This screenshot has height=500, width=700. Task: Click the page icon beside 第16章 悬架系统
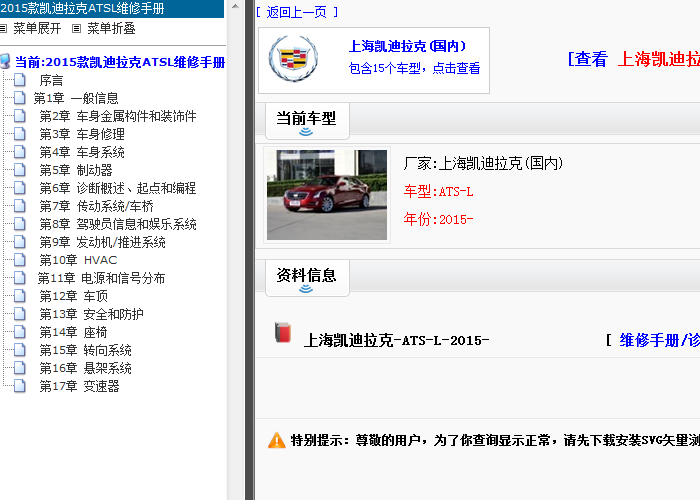pos(20,368)
